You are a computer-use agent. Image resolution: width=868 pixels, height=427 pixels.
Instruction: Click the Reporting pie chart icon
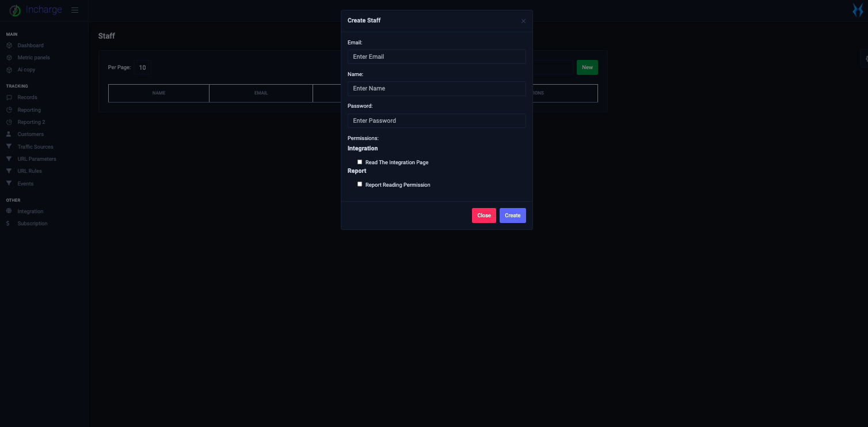coord(9,110)
